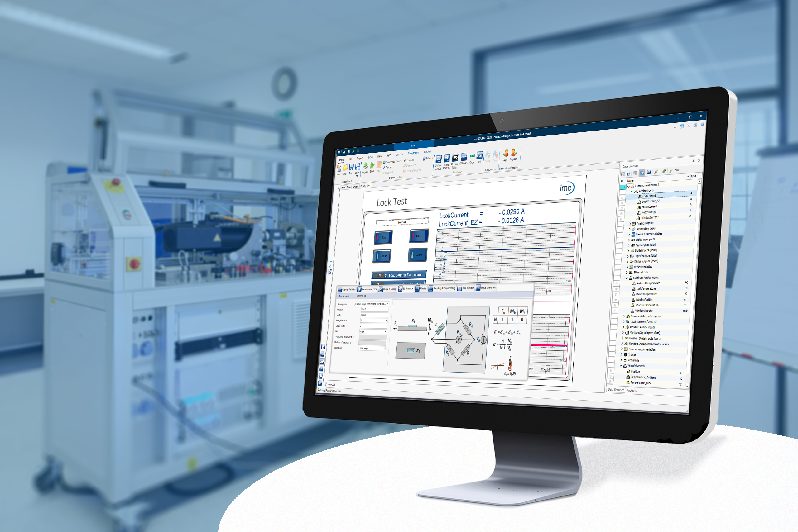Image resolution: width=798 pixels, height=532 pixels.
Task: Launch the Display Editor assistant
Action: [x=455, y=158]
